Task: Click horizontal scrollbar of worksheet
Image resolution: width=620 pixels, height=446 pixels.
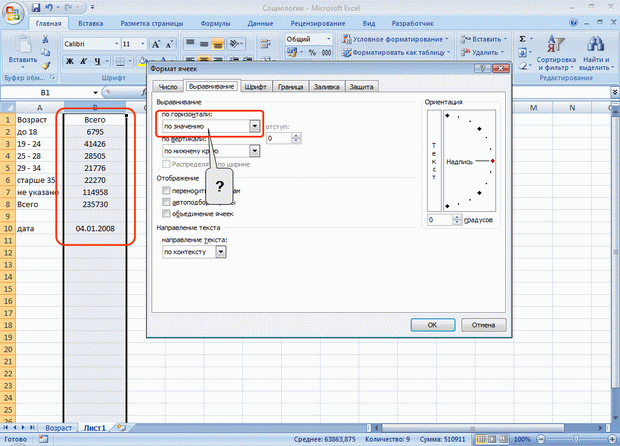Action: (x=473, y=428)
